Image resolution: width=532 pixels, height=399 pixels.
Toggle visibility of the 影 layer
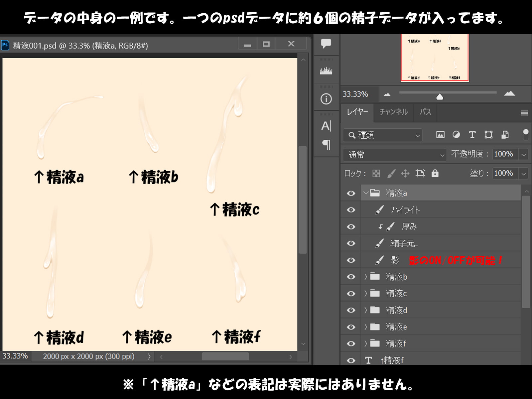click(x=351, y=260)
